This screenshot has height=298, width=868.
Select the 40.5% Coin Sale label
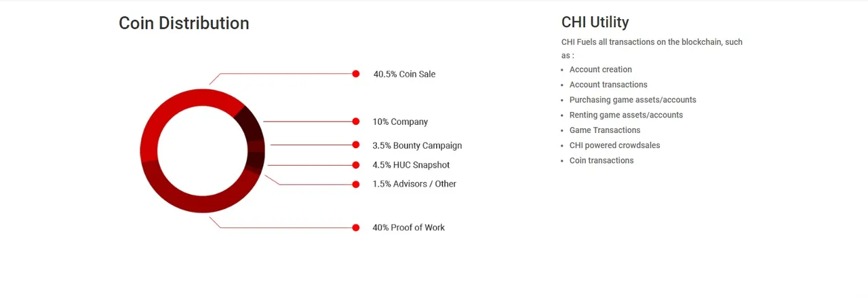point(404,74)
